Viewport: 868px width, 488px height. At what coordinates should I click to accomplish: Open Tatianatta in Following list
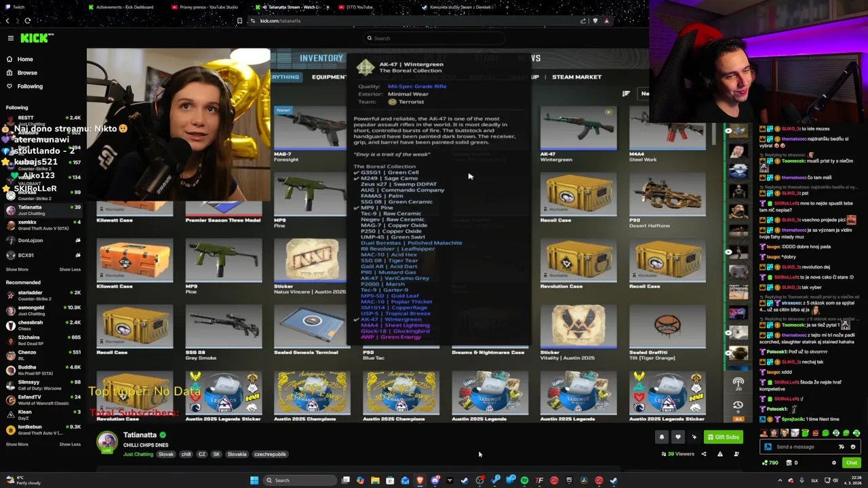tap(43, 210)
